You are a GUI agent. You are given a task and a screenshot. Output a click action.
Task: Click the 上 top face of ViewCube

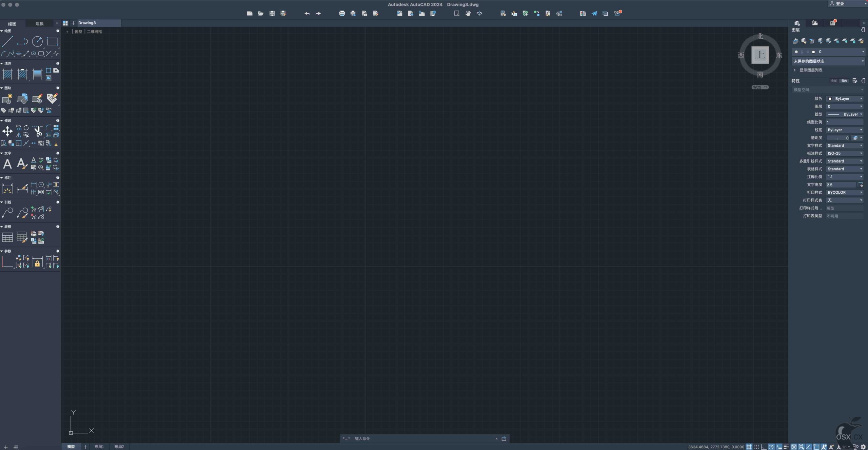pos(760,55)
